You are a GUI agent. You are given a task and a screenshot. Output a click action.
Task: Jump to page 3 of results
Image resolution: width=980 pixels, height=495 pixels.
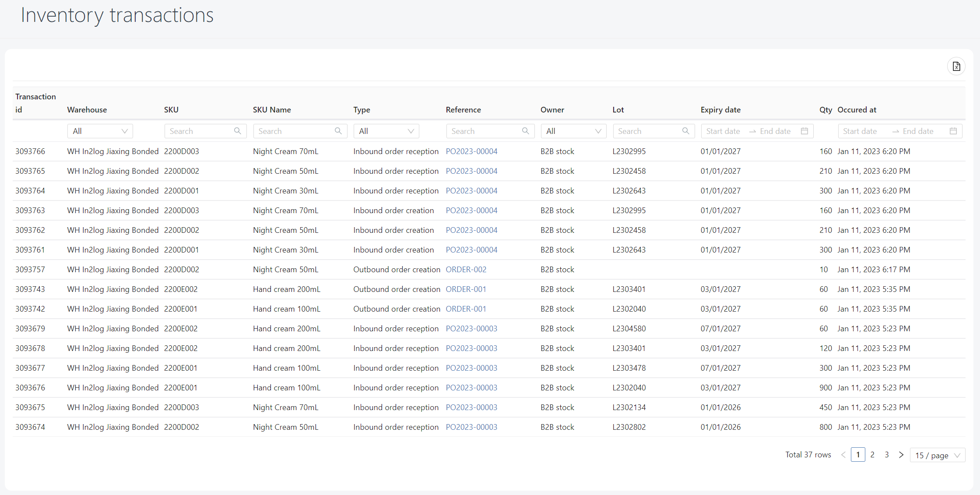tap(887, 455)
